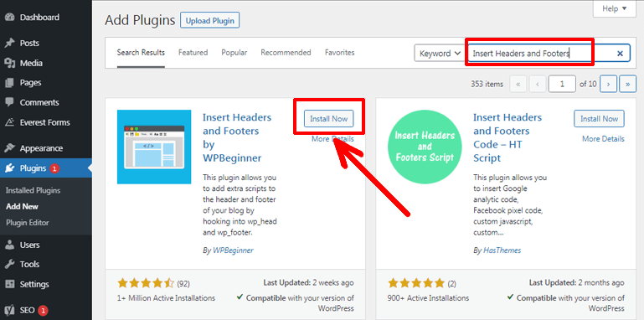Go to the previous results page
The height and width of the screenshot is (320, 644).
point(537,84)
